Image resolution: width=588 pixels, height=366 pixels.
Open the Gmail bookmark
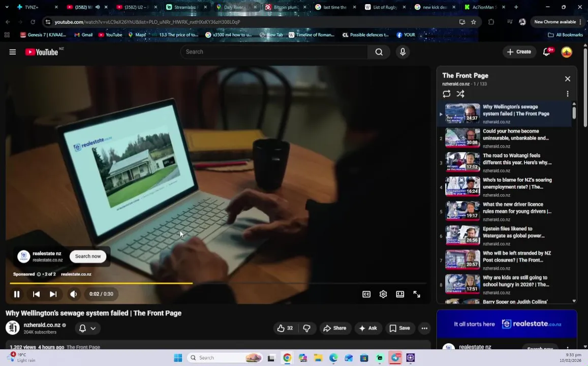pos(83,35)
